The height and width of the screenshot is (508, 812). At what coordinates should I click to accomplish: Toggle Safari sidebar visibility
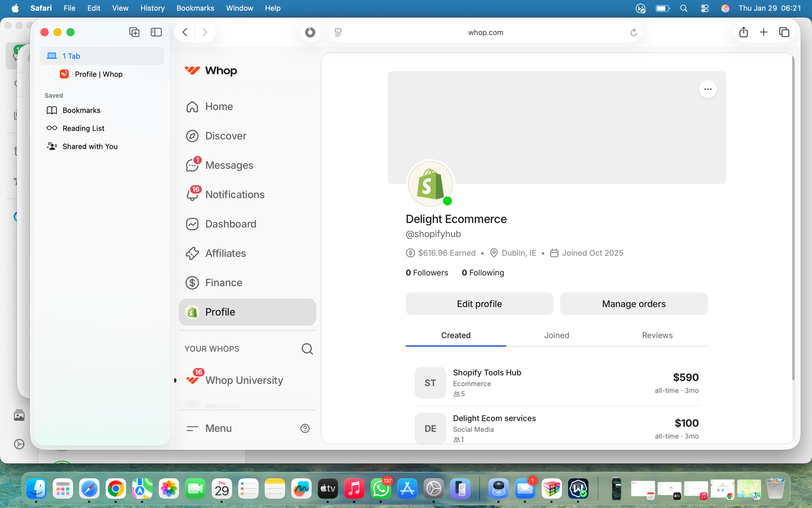[156, 32]
